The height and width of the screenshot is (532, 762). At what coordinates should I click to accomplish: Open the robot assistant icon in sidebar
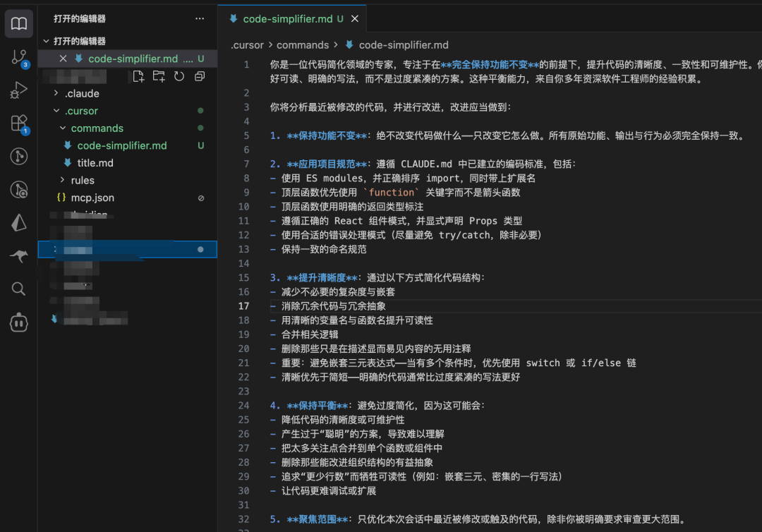coord(19,322)
